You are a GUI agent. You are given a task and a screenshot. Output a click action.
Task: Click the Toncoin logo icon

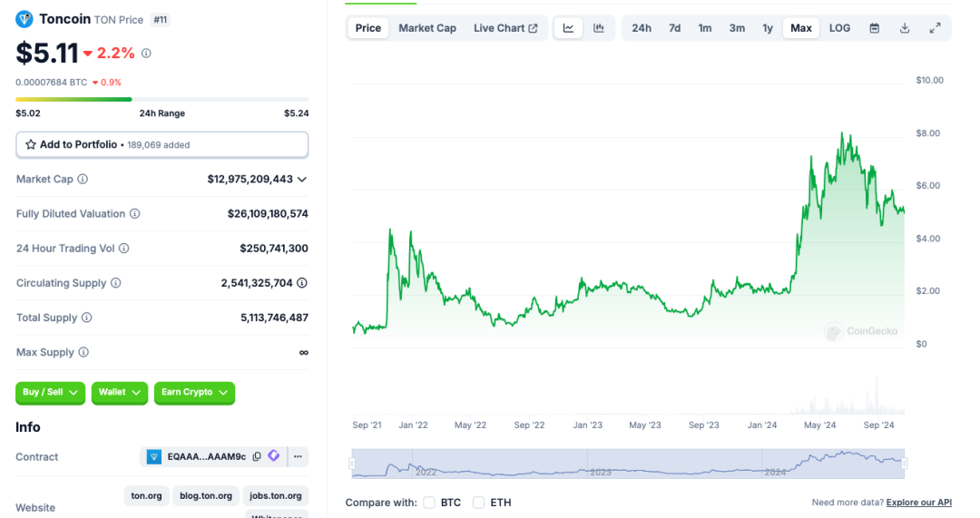(x=24, y=19)
